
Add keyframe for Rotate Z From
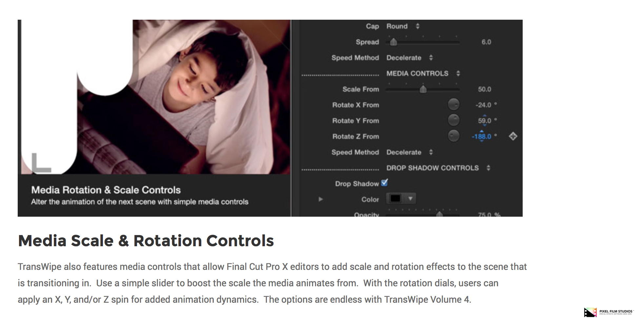pos(513,136)
